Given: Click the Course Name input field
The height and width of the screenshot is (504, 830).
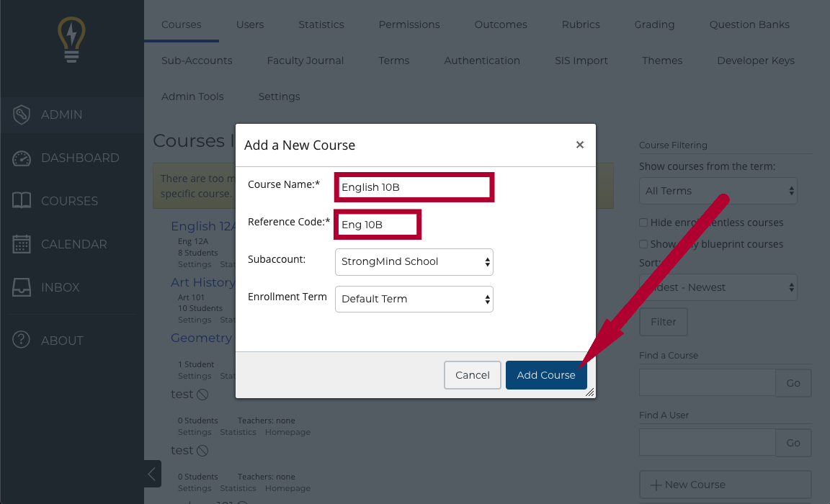Looking at the screenshot, I should coord(414,187).
